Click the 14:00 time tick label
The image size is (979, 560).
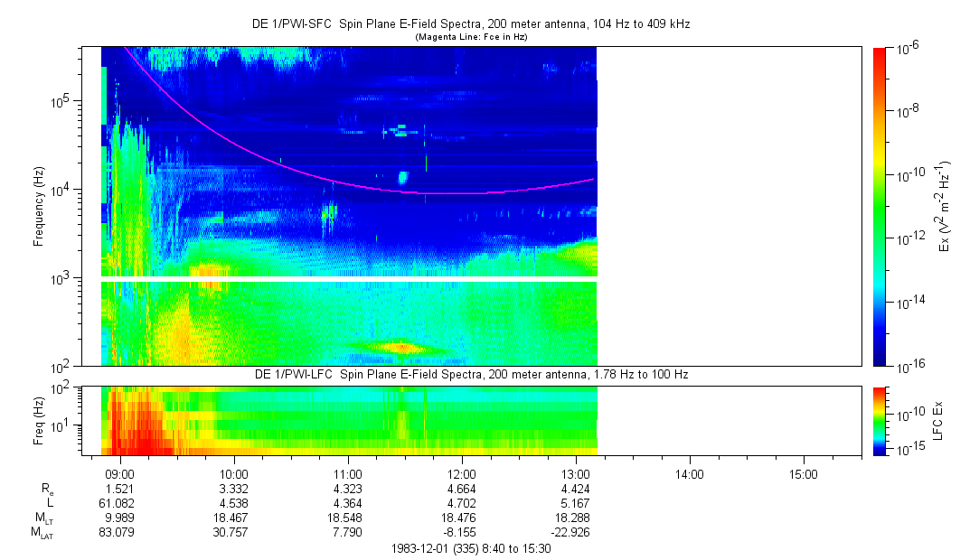(690, 474)
